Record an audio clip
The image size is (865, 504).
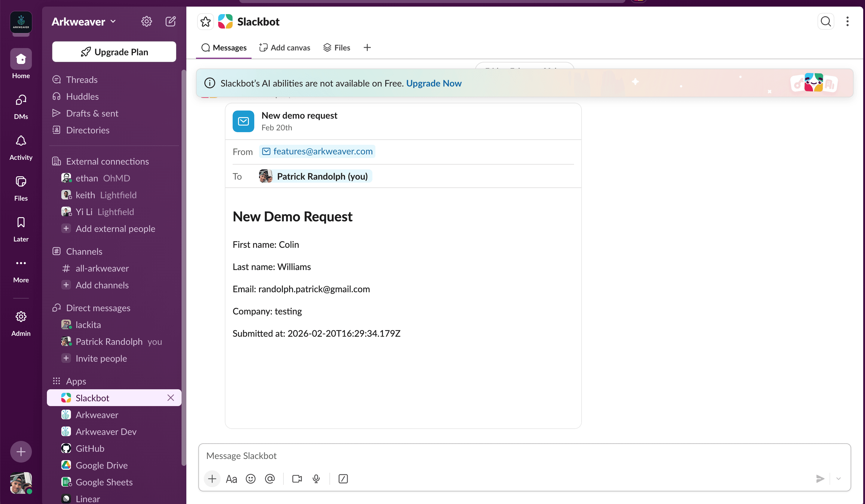(316, 478)
